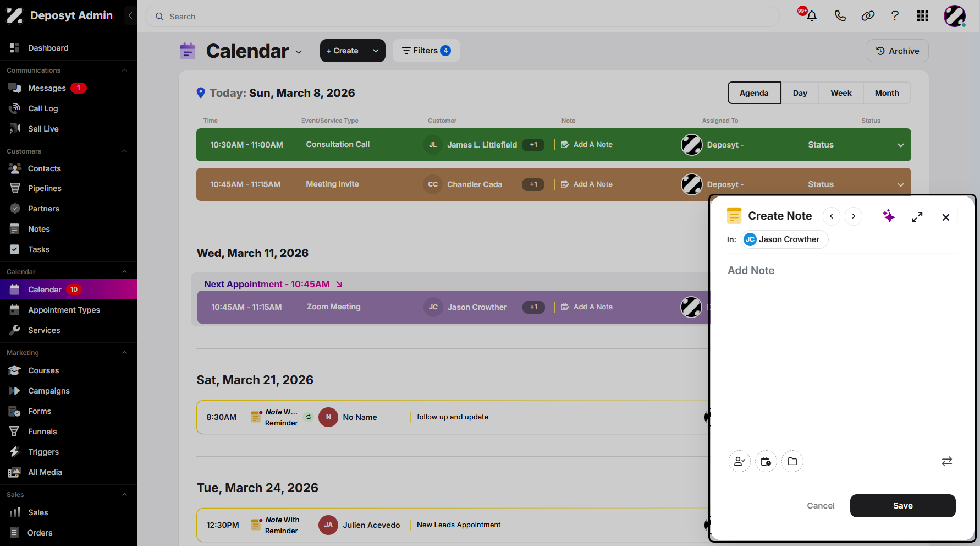The image size is (980, 546).
Task: Cancel the note creation
Action: pos(821,506)
